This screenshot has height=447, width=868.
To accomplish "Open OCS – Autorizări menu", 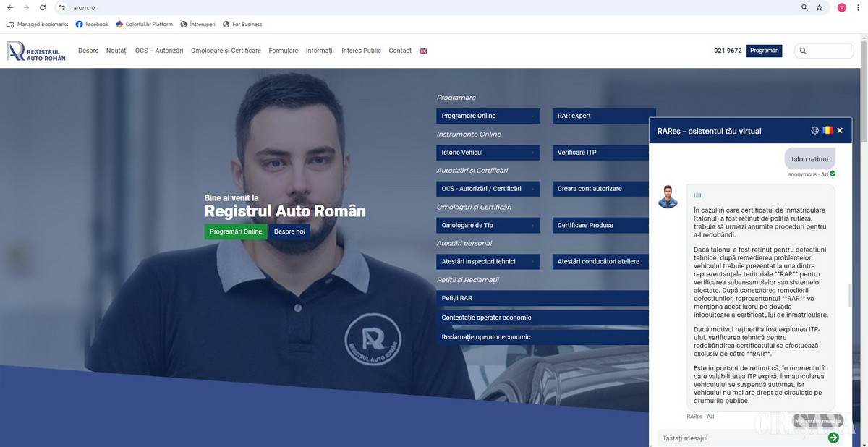I will [x=159, y=51].
